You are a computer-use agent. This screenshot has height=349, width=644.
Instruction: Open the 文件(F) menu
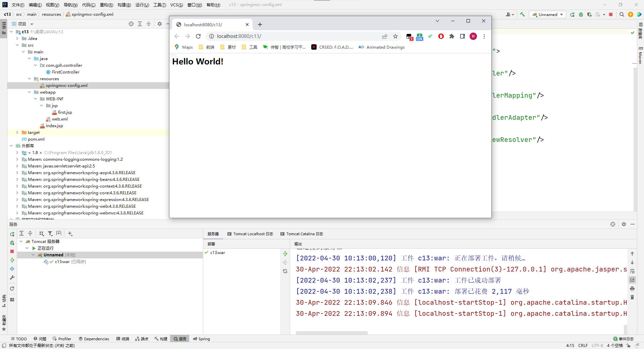[18, 5]
